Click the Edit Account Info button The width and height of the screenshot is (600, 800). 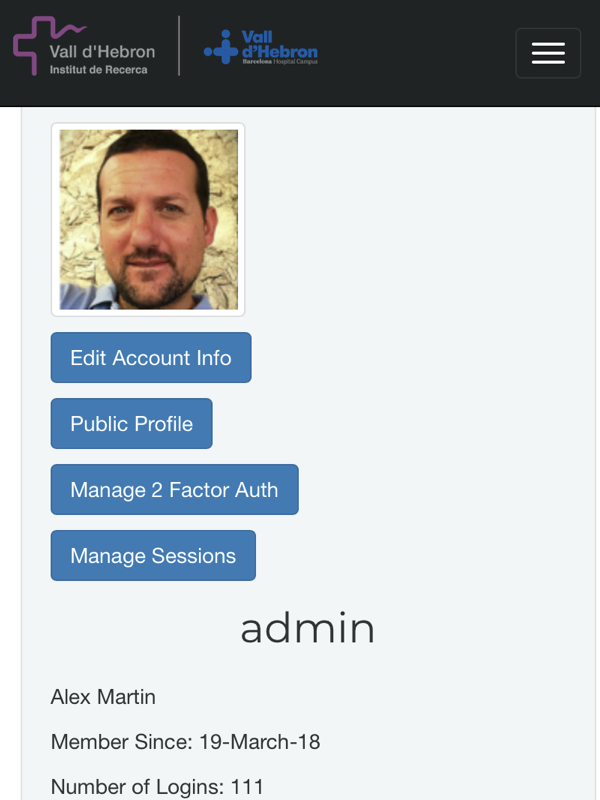pos(151,358)
